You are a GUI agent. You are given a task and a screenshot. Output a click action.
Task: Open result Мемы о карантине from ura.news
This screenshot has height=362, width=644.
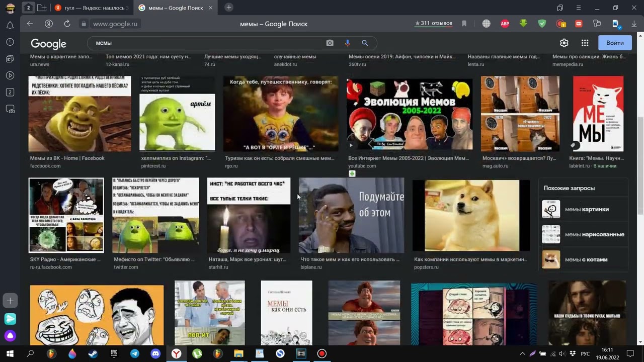[61, 57]
